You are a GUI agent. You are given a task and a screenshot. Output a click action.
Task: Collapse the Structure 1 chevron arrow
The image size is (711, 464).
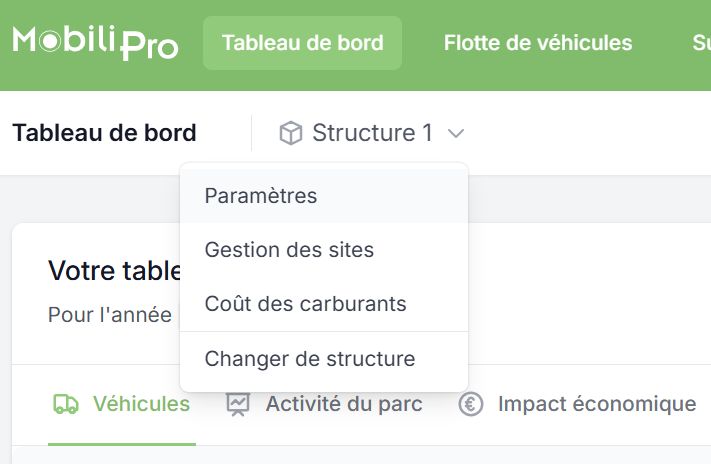coord(456,133)
